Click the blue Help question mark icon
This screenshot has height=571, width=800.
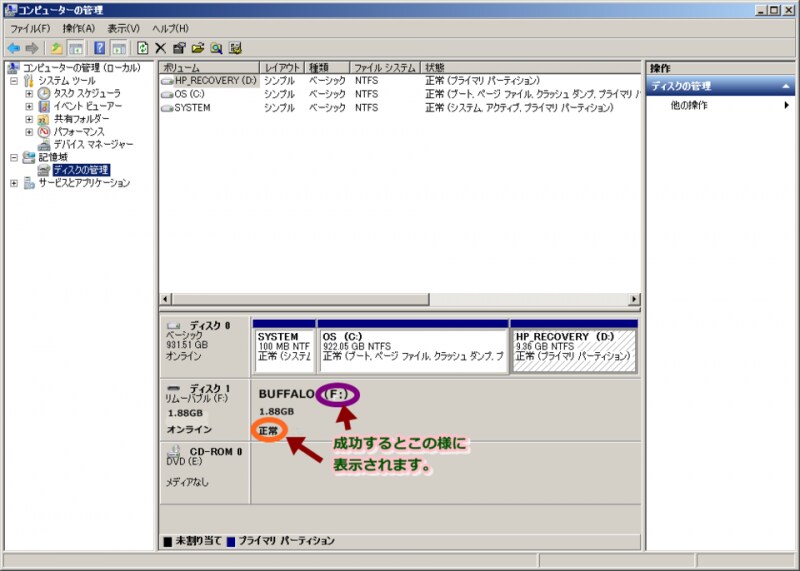click(100, 48)
